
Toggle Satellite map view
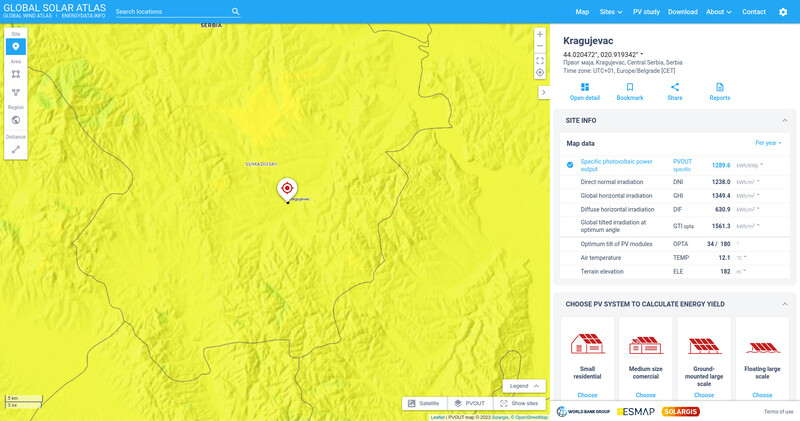point(423,403)
